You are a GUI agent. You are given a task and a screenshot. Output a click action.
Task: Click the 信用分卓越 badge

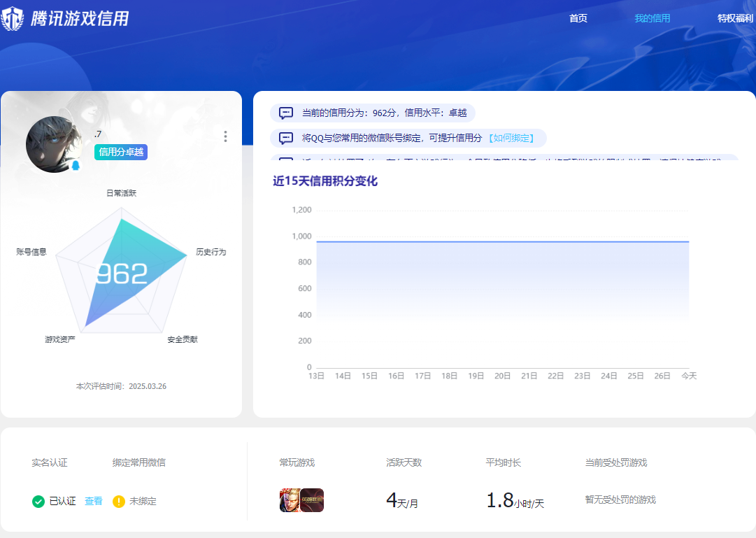(121, 152)
